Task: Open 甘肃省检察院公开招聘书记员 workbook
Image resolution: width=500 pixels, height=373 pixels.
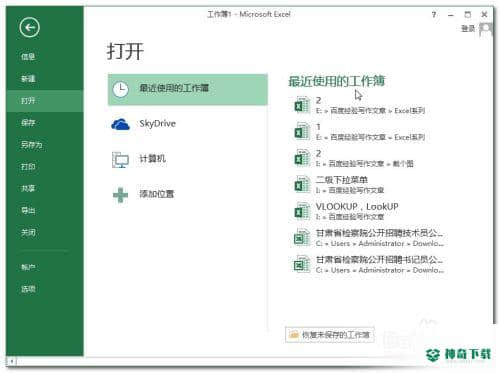Action: point(368,265)
